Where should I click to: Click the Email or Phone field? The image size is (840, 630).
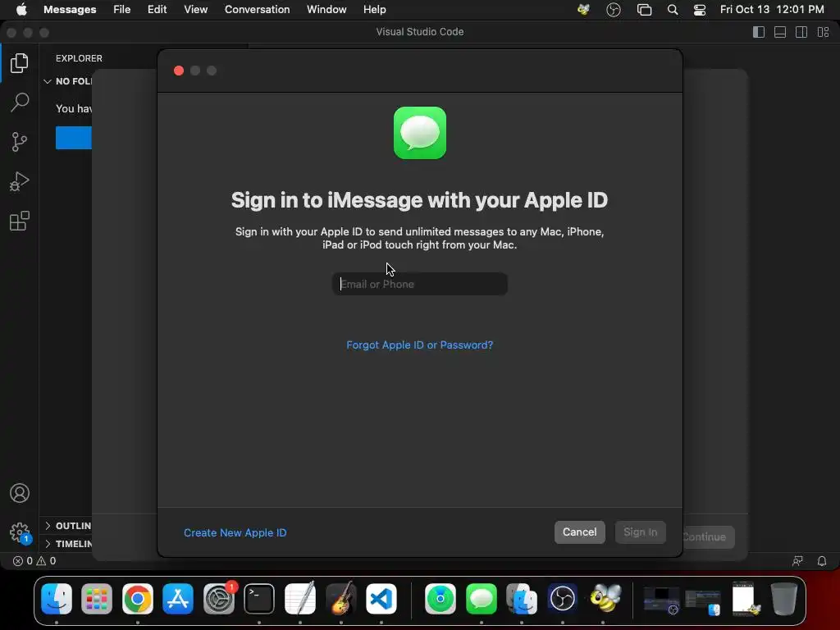420,284
